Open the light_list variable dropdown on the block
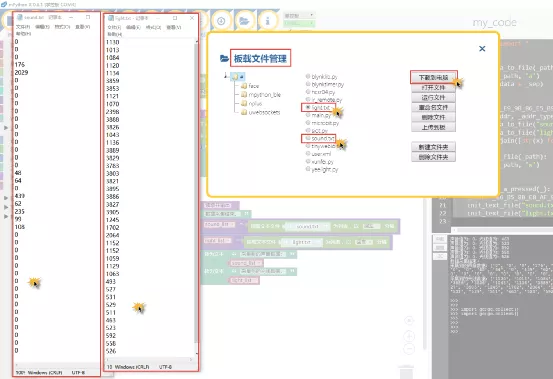The height and width of the screenshot is (379, 553). click(217, 240)
